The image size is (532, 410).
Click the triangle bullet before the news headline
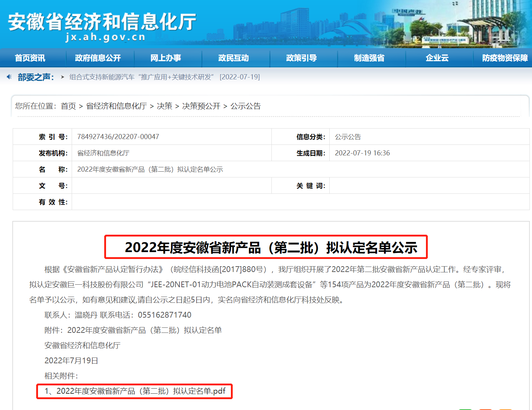(63, 77)
